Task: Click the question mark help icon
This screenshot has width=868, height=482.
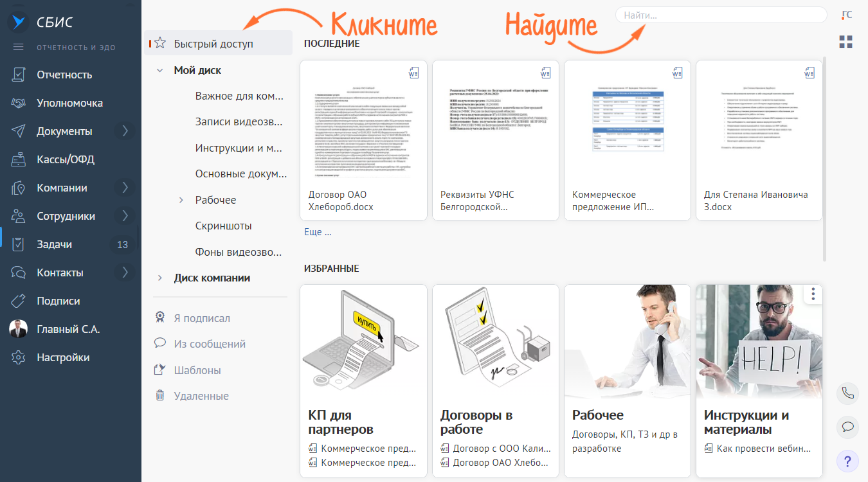Action: 847,461
